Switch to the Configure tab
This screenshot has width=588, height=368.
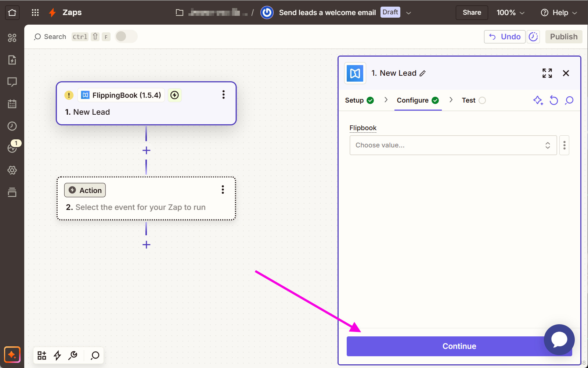(418, 100)
